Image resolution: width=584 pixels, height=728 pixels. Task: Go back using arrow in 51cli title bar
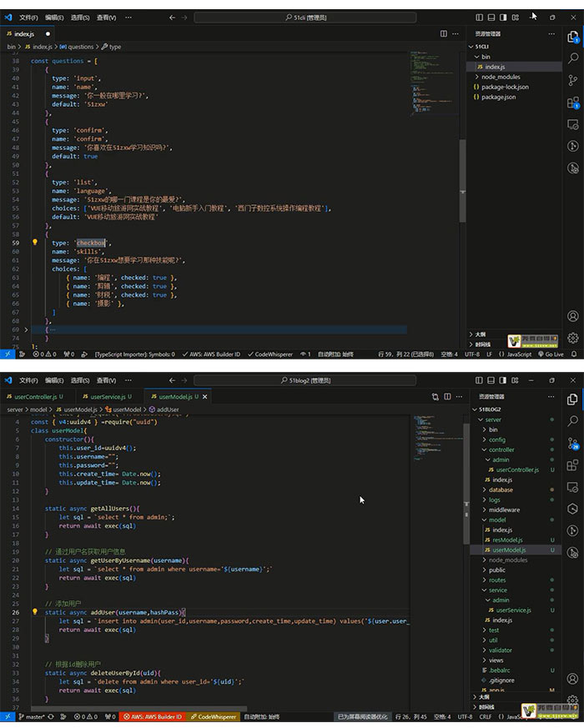tap(173, 18)
